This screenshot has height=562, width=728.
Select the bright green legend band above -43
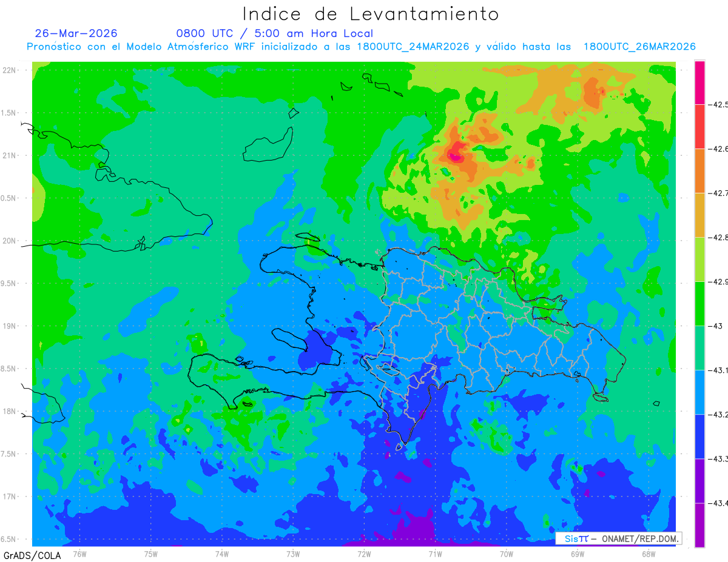(x=699, y=304)
